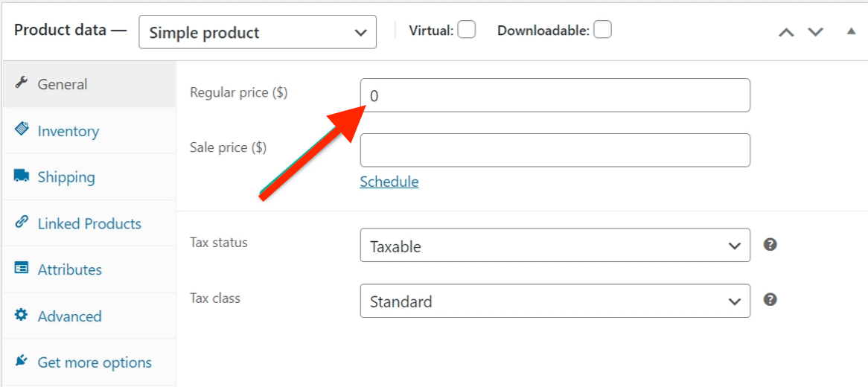Viewport: 868px width, 387px height.
Task: Open the Simple product type dropdown
Action: coord(257,33)
